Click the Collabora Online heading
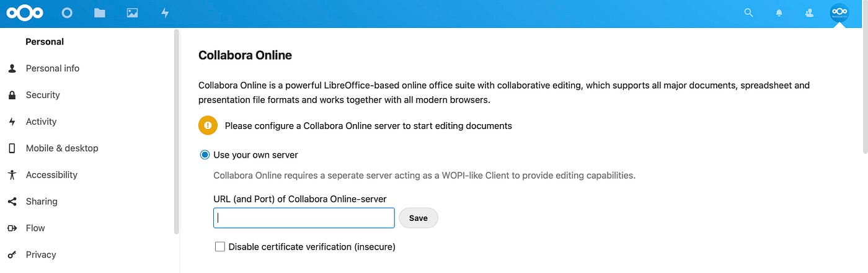The image size is (868, 273). (245, 55)
